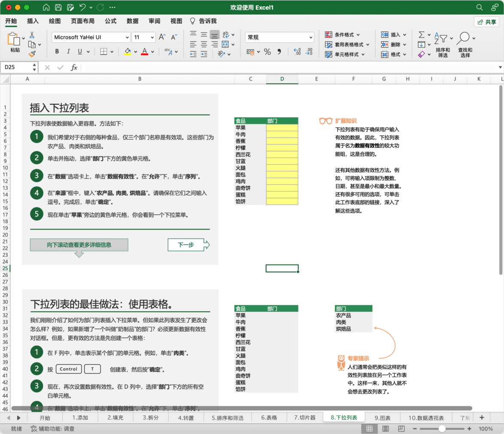Click the borders icon
The width and height of the screenshot is (504, 434).
click(103, 52)
